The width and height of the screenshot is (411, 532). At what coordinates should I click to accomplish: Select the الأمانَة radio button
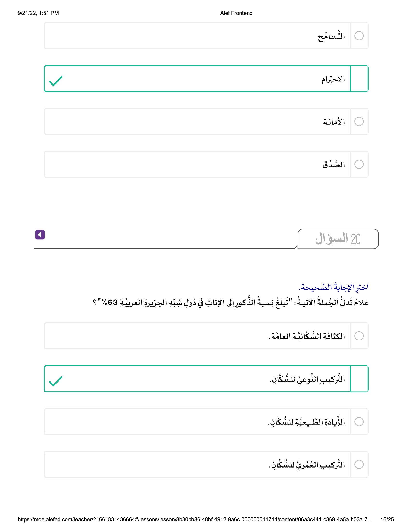359,122
